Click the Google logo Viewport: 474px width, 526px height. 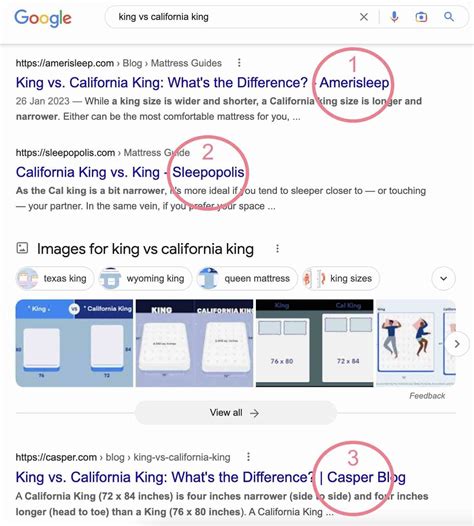pos(43,18)
